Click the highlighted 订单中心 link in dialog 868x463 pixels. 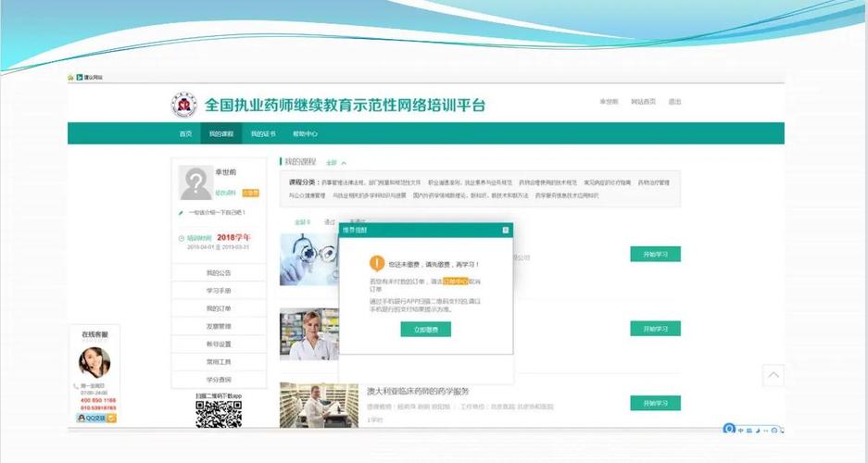pyautogui.click(x=456, y=282)
